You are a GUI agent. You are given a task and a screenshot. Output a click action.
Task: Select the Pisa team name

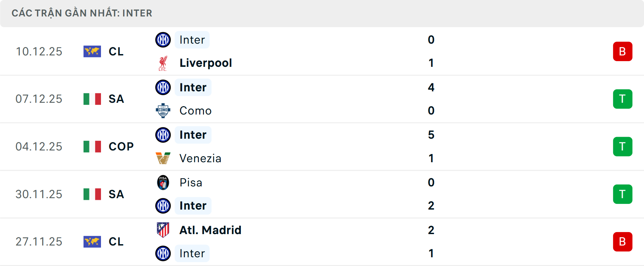(191, 182)
